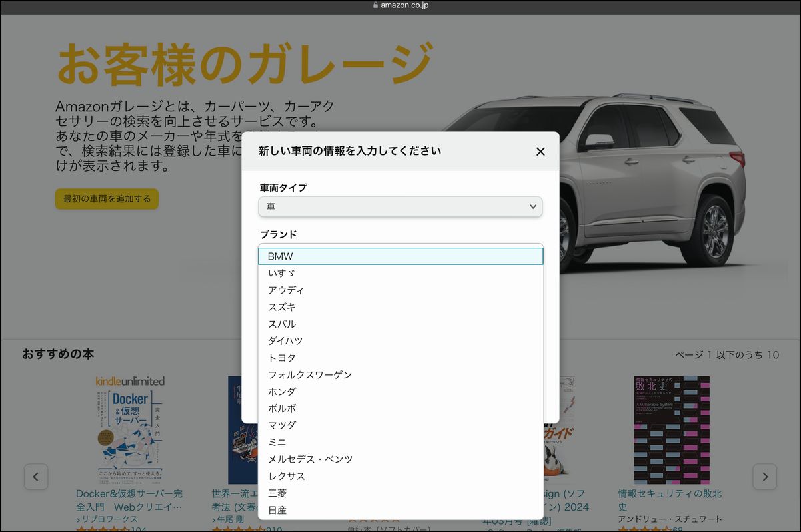Close the new vehicle info dialog

(x=540, y=152)
